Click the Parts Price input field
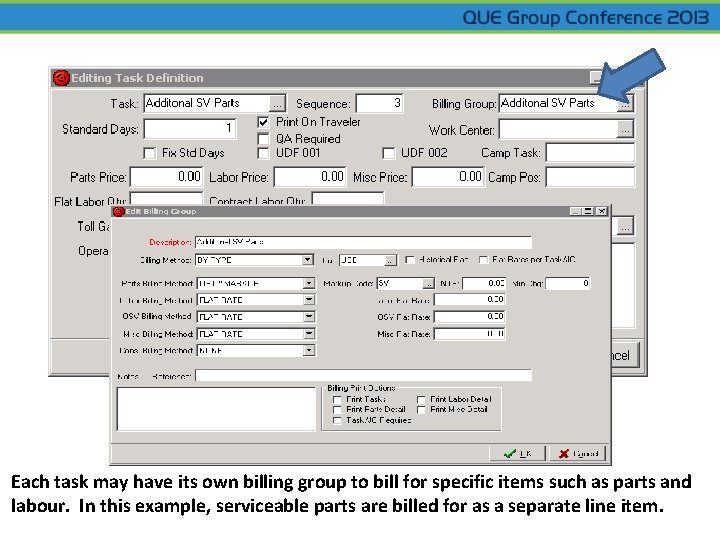This screenshot has width=720, height=540. pyautogui.click(x=166, y=177)
